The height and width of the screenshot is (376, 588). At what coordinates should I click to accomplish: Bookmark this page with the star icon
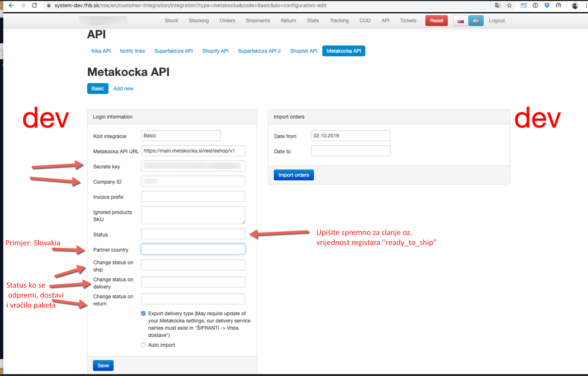pyautogui.click(x=509, y=5)
